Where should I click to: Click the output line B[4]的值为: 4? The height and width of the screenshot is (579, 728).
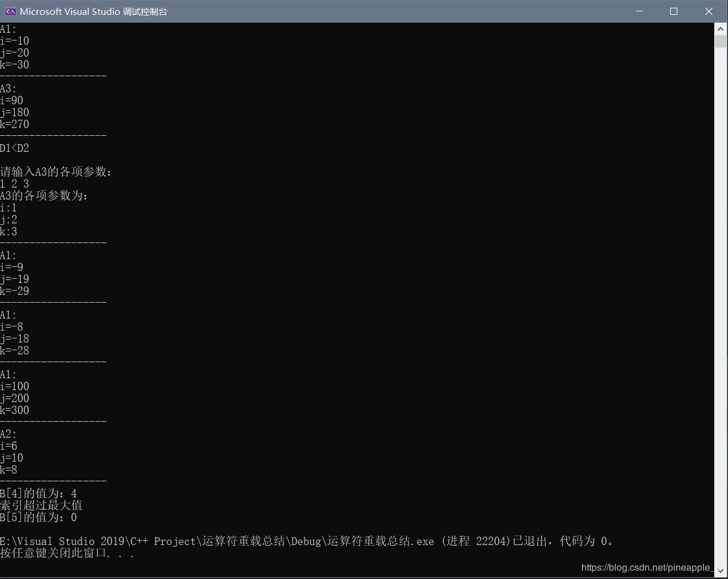point(38,493)
